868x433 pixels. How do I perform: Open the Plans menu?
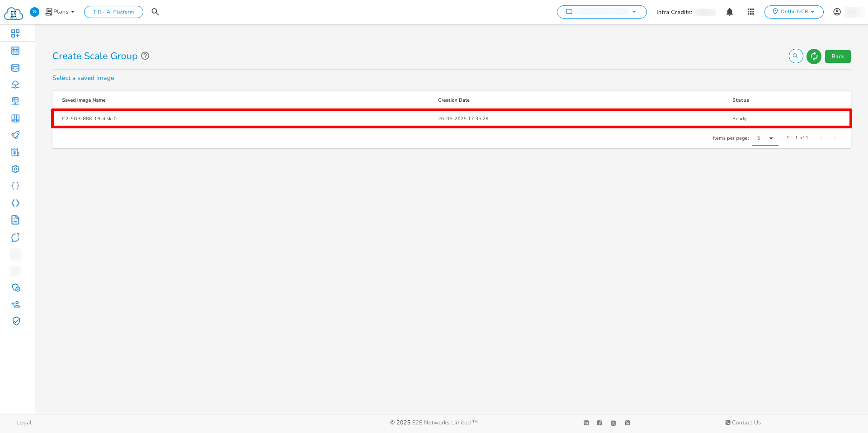point(60,12)
